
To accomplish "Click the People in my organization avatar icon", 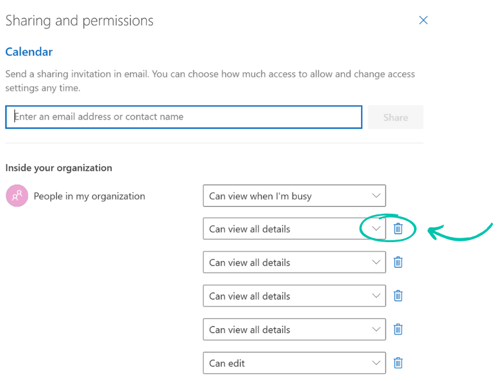I will pyautogui.click(x=17, y=196).
